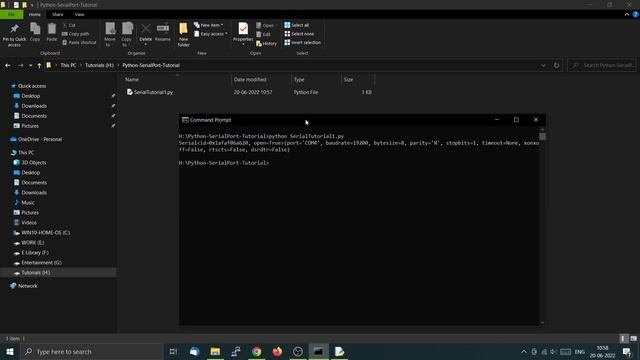Image resolution: width=640 pixels, height=360 pixels.
Task: Click the Copy ribbon icon
Action: point(35,32)
